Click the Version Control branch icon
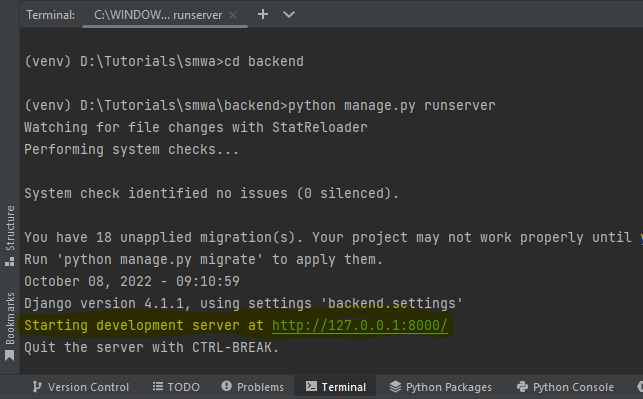 tap(37, 387)
